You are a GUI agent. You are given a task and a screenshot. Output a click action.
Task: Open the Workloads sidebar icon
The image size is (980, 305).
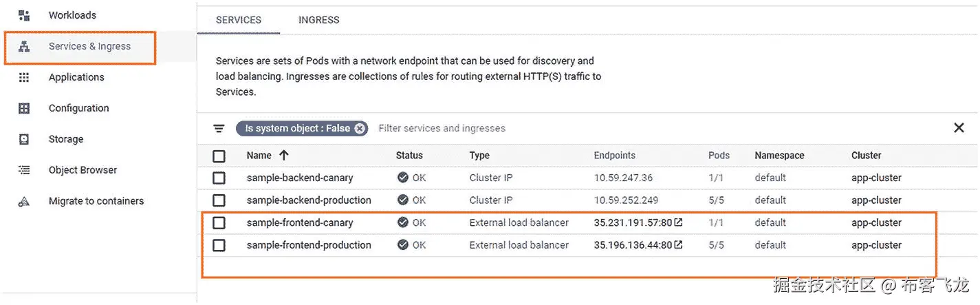point(24,15)
